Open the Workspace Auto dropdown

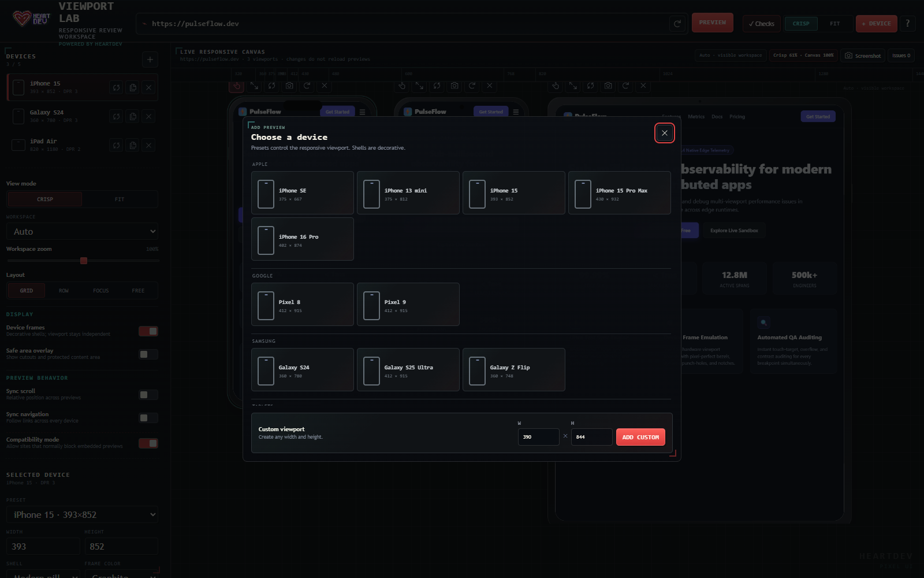(82, 231)
